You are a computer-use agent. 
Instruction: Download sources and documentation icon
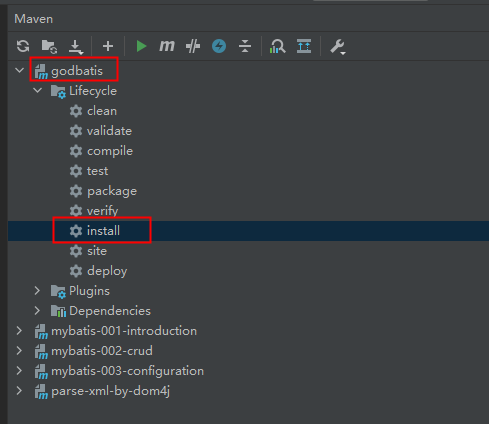(76, 47)
